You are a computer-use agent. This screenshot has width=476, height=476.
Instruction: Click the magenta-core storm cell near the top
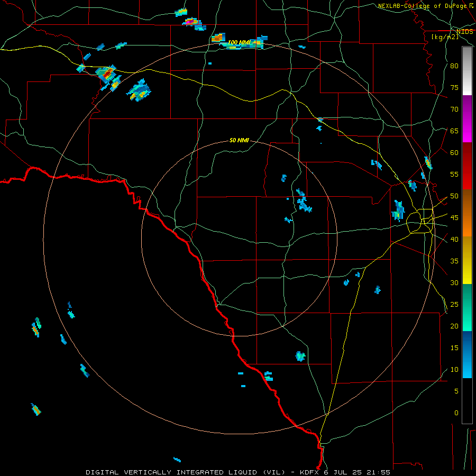click(x=190, y=22)
